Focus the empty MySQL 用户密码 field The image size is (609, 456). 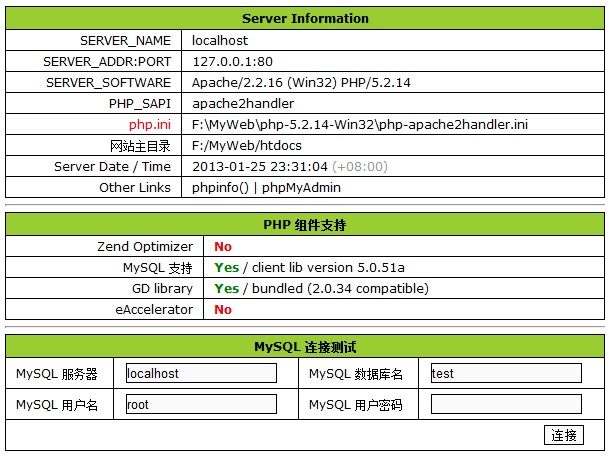tap(506, 404)
